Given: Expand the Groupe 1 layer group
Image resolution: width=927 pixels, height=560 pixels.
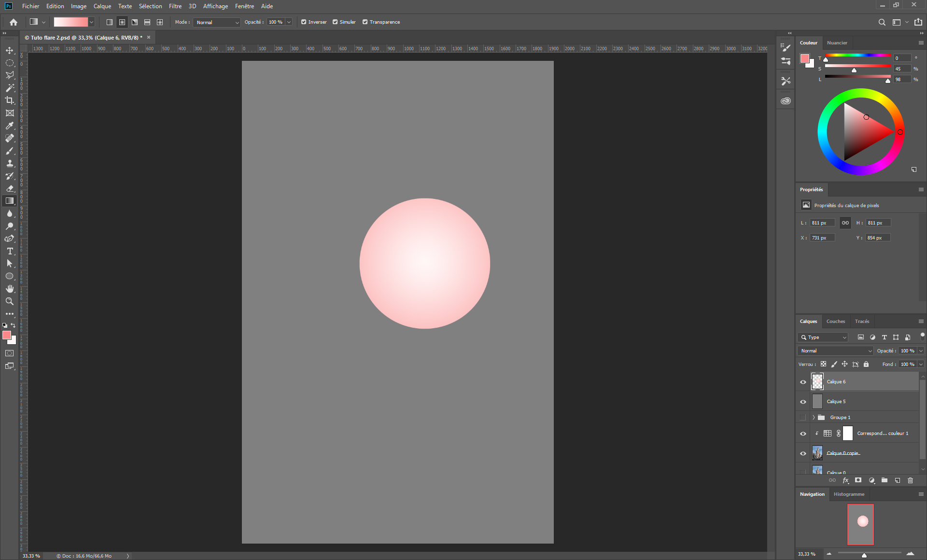Looking at the screenshot, I should coord(814,418).
